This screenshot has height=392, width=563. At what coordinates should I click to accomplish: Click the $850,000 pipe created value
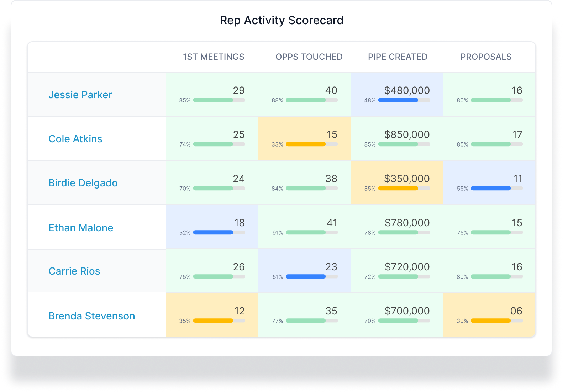coord(407,135)
